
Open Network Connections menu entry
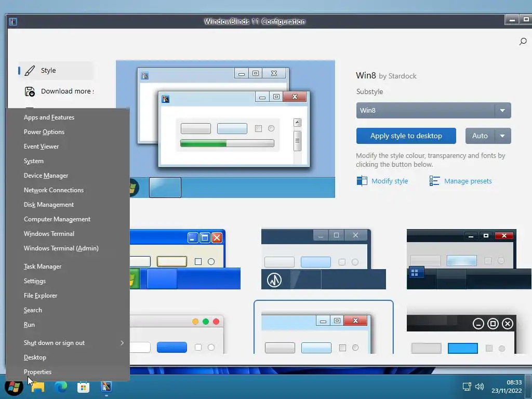point(68,190)
